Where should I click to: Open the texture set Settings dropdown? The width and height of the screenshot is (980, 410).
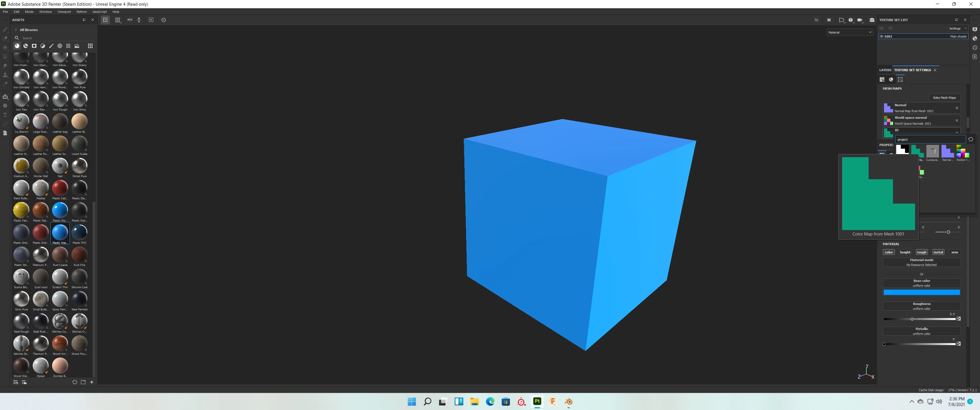[957, 28]
